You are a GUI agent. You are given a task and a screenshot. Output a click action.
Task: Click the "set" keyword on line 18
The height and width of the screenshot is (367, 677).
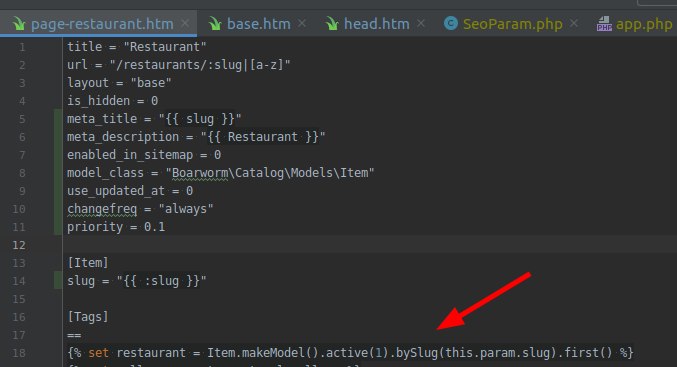point(98,353)
